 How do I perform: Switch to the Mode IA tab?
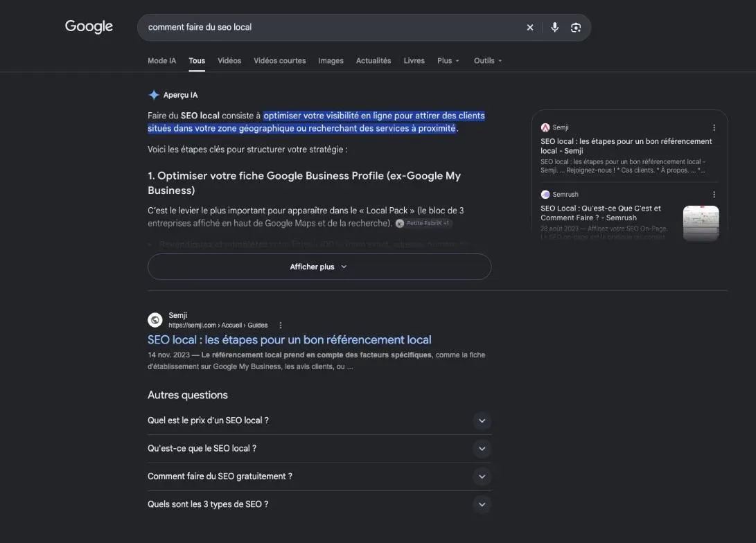click(x=162, y=61)
